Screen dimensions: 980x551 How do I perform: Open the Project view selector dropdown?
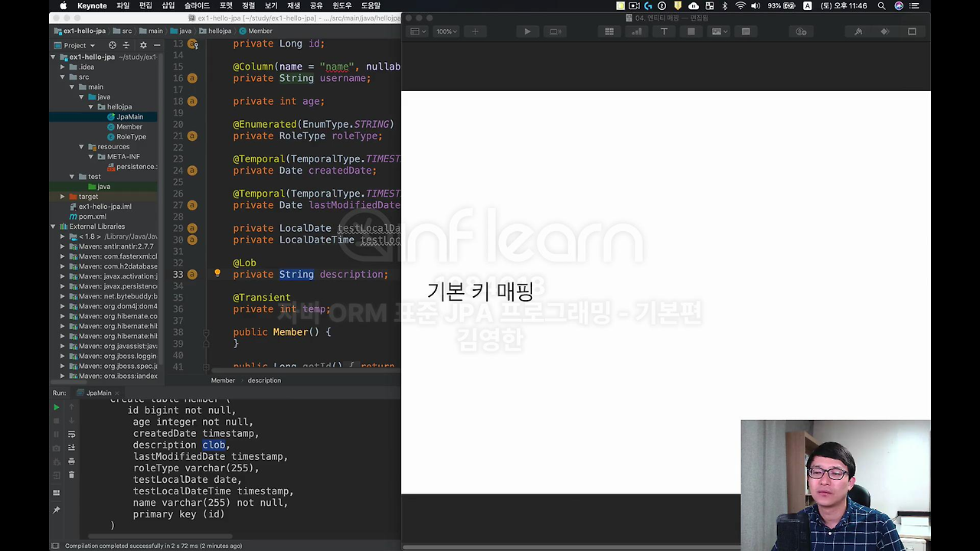[x=75, y=45]
